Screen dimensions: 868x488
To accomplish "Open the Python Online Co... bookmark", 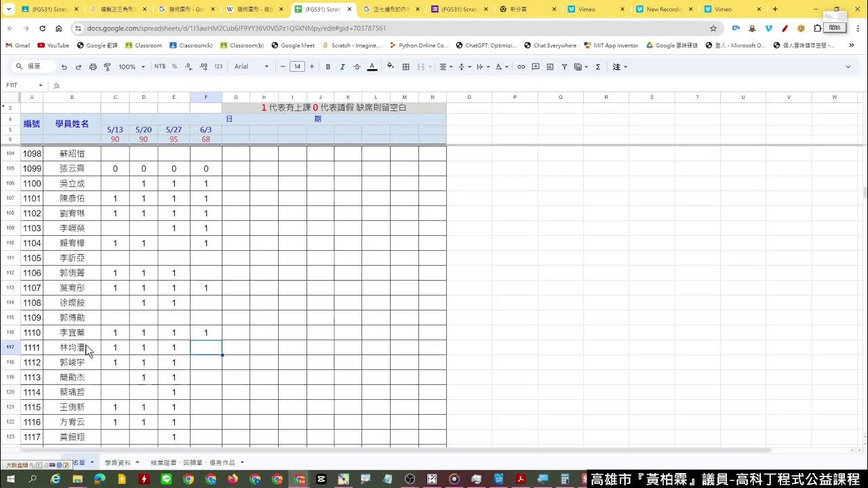I will (419, 45).
